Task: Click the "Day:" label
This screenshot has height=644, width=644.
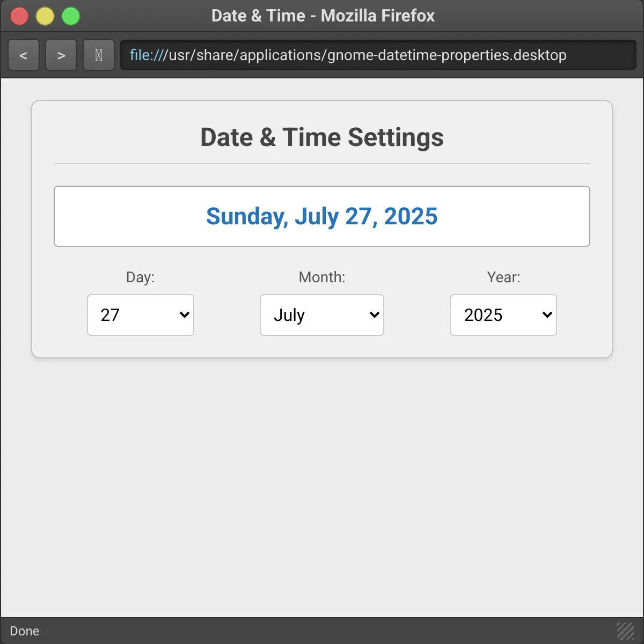Action: tap(140, 277)
